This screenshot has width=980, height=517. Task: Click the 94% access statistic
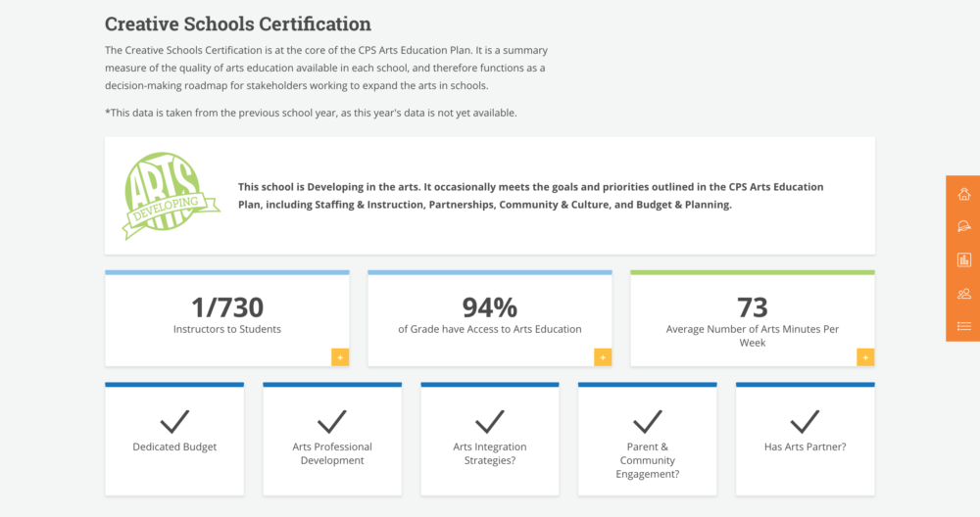click(489, 307)
